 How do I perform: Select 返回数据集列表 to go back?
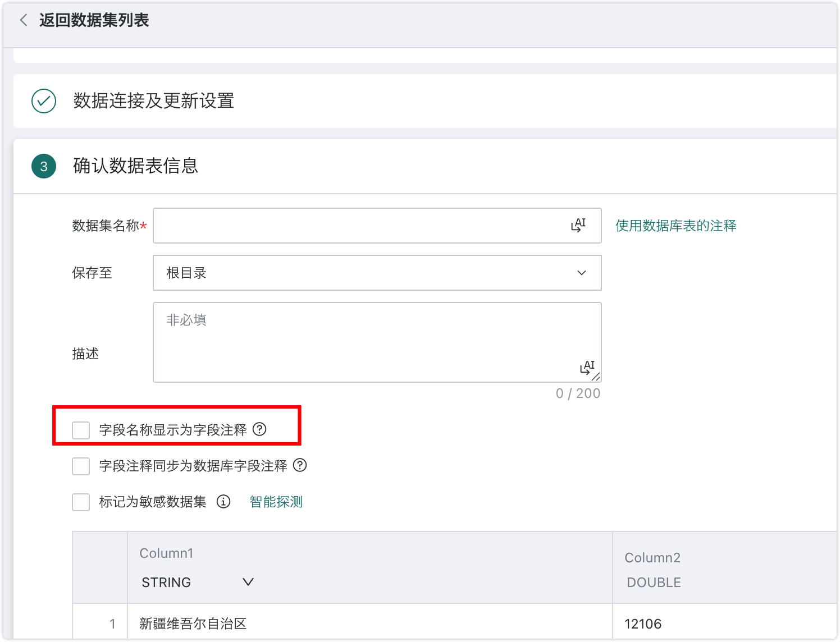tap(93, 20)
